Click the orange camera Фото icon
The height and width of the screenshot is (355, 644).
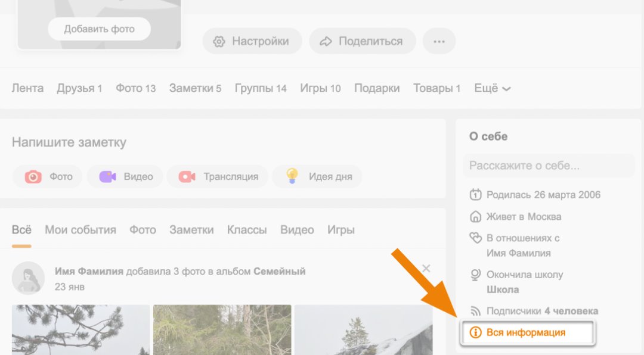click(33, 177)
